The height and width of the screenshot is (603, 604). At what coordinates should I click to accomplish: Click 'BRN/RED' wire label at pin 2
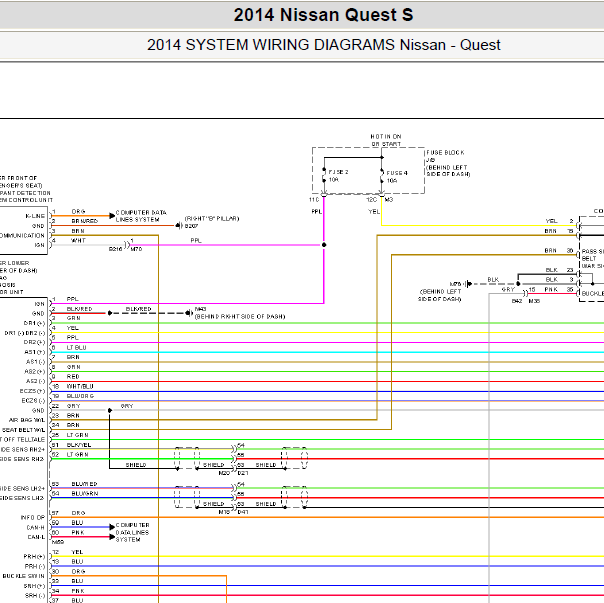coord(84,221)
